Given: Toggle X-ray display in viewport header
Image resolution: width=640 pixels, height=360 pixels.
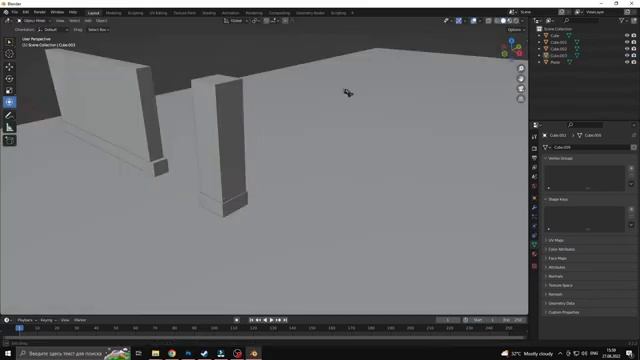Looking at the screenshot, I should coord(488,20).
